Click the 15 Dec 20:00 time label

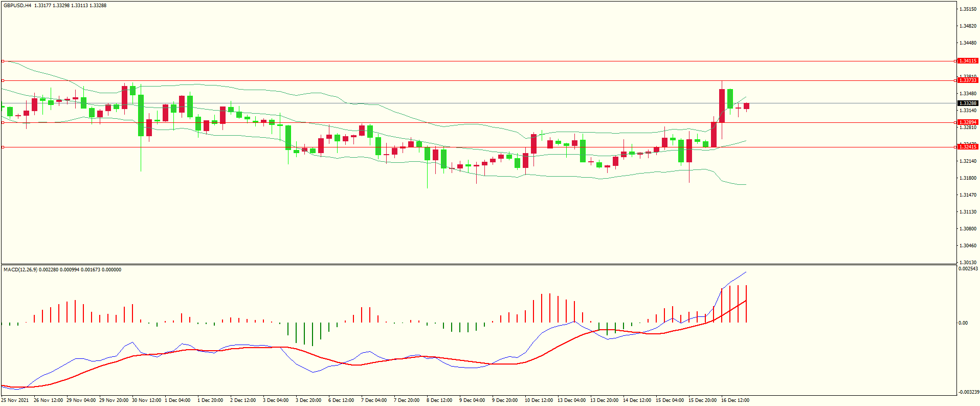pyautogui.click(x=702, y=400)
